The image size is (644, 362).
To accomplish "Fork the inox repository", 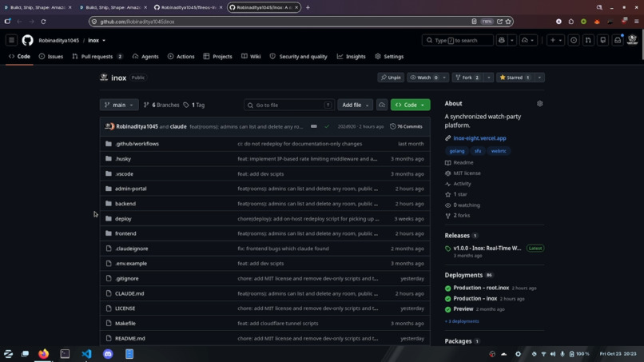I will coord(467,78).
